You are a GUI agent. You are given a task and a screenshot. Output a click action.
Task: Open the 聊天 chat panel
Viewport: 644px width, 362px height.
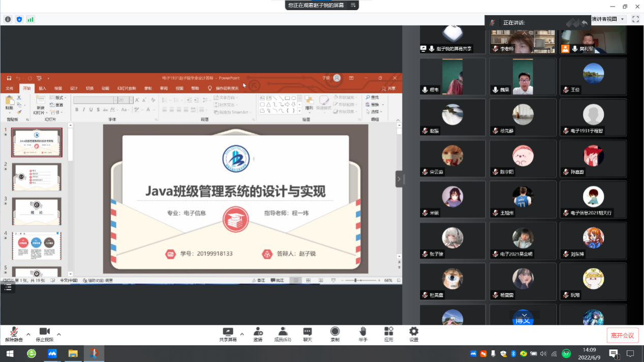point(308,335)
